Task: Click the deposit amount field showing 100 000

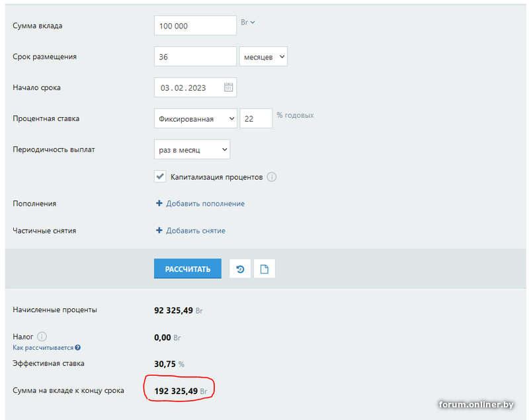Action: pos(195,25)
